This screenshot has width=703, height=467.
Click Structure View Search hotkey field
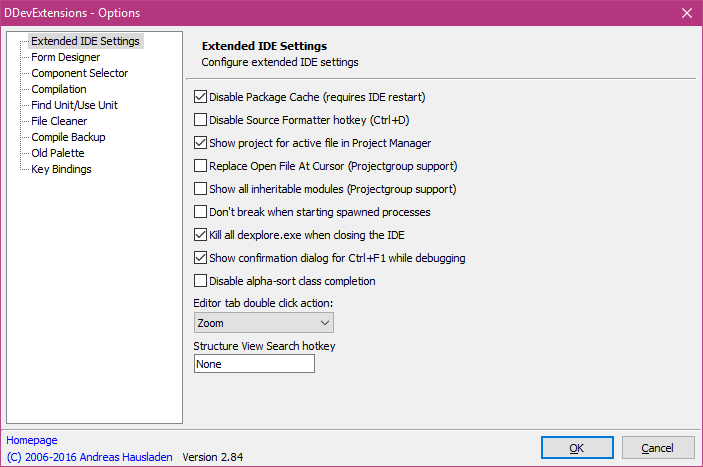click(254, 364)
